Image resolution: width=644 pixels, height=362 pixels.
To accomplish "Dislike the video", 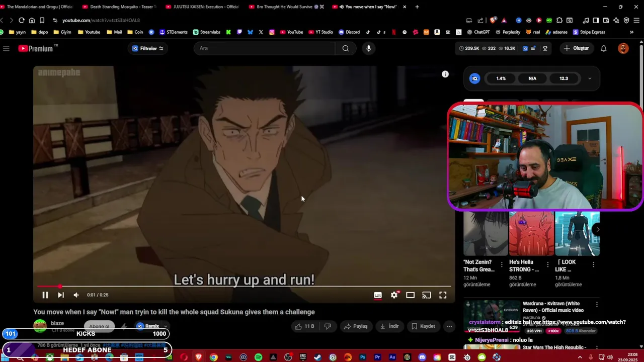I will (x=328, y=326).
